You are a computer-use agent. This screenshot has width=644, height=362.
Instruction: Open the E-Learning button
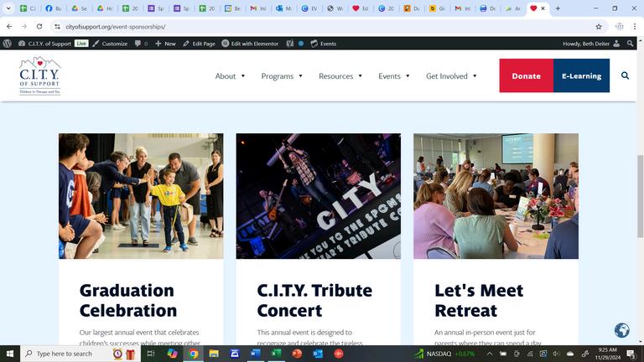582,75
